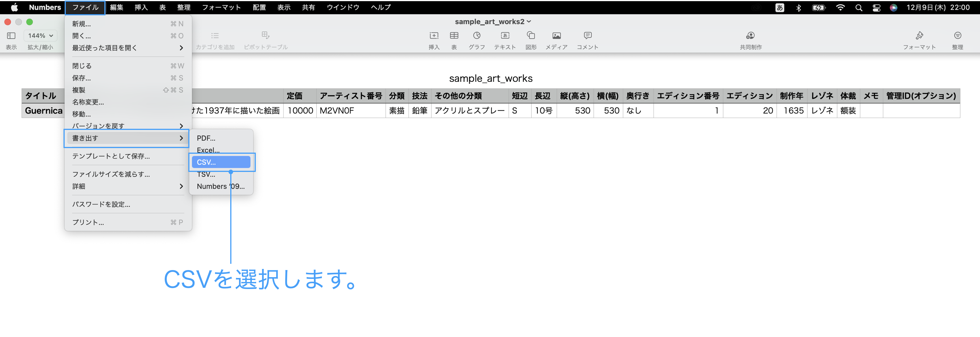Open the 挿入 menu bar item
The image size is (980, 337).
click(141, 8)
